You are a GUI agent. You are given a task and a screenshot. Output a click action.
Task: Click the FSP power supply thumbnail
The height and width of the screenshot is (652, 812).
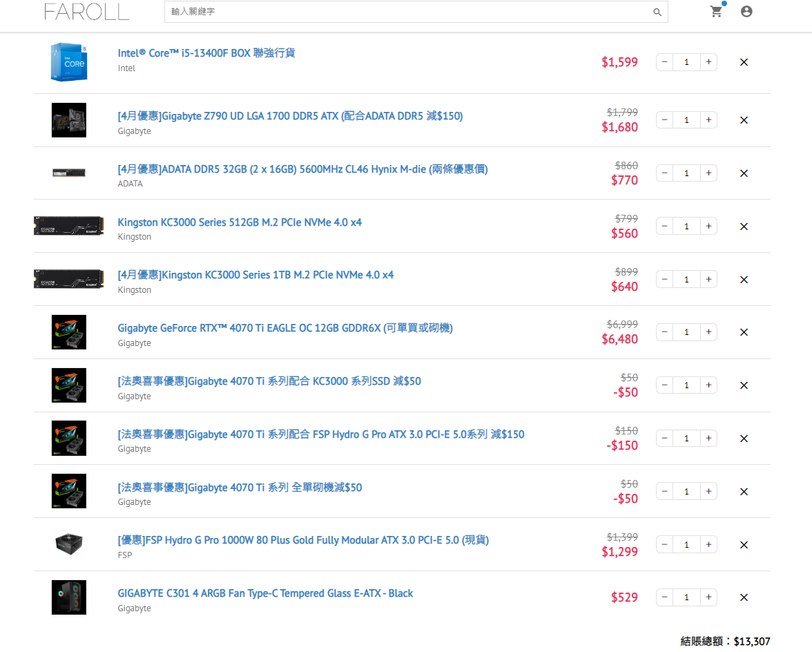68,544
